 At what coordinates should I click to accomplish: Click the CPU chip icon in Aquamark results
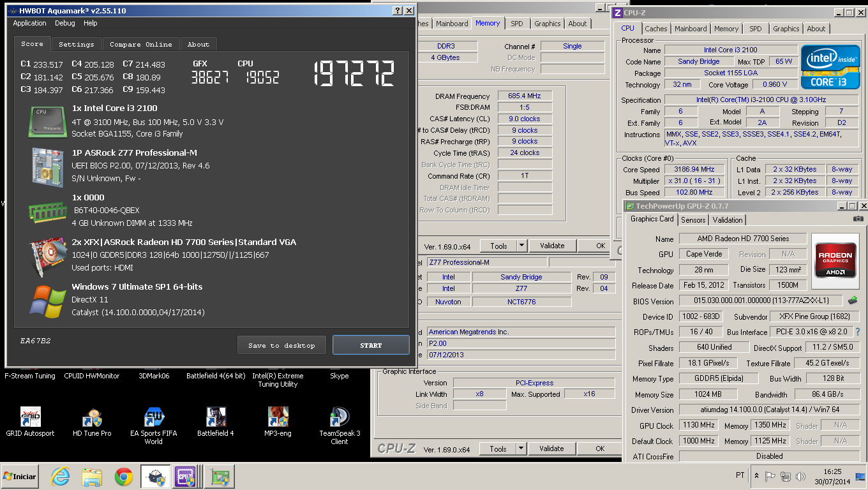[x=47, y=122]
